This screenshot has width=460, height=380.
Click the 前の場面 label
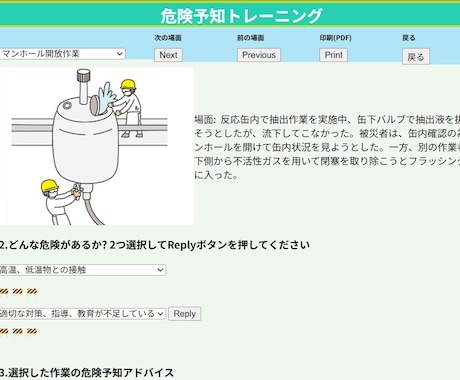pyautogui.click(x=250, y=38)
